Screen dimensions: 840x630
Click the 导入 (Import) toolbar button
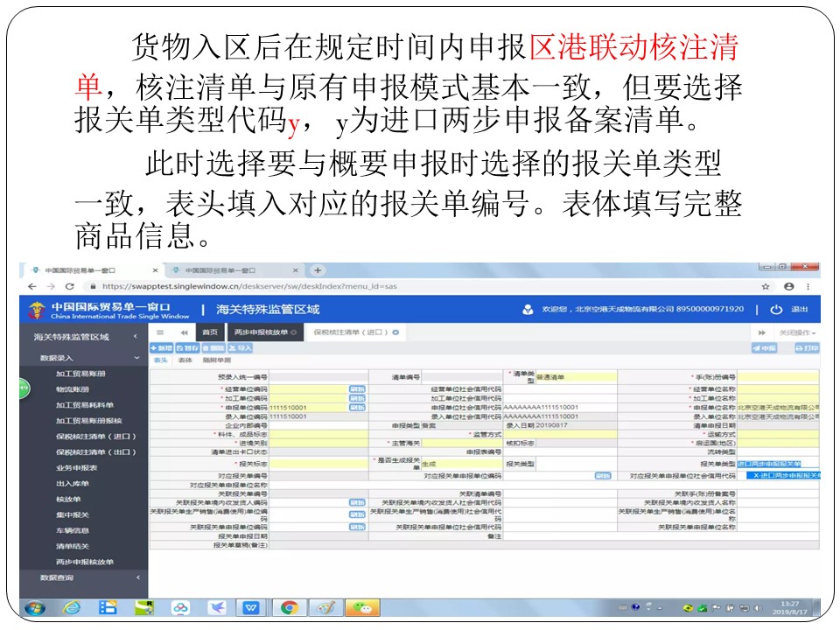coord(240,347)
